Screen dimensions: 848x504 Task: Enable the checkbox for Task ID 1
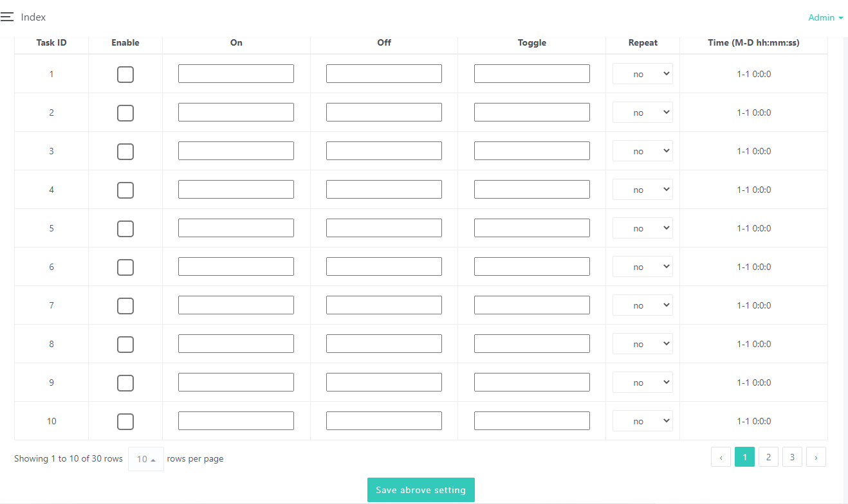click(125, 75)
